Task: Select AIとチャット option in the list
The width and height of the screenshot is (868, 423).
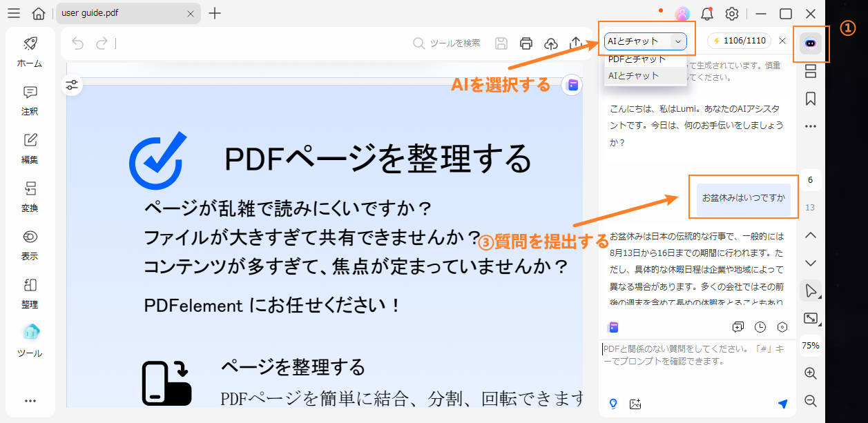Action: 634,76
